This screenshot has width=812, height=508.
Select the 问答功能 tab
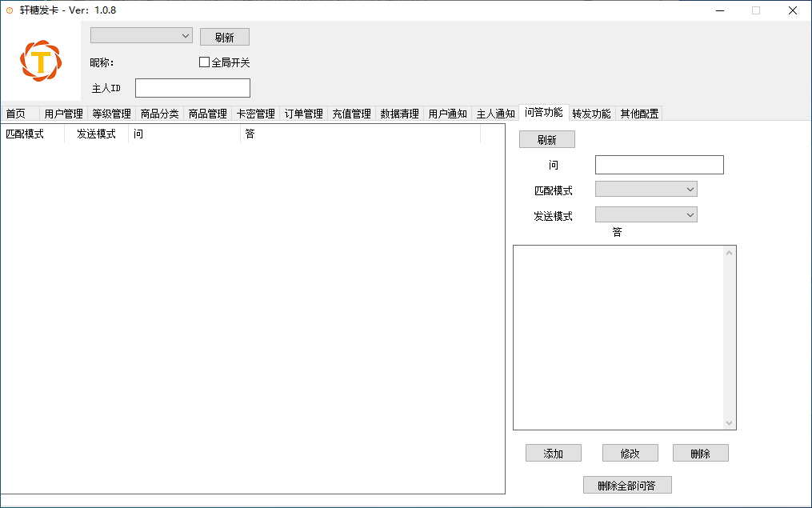click(544, 112)
